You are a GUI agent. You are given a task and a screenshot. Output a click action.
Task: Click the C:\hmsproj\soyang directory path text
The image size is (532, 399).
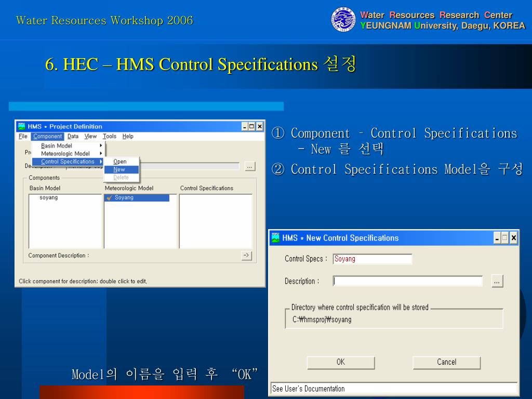coord(322,320)
